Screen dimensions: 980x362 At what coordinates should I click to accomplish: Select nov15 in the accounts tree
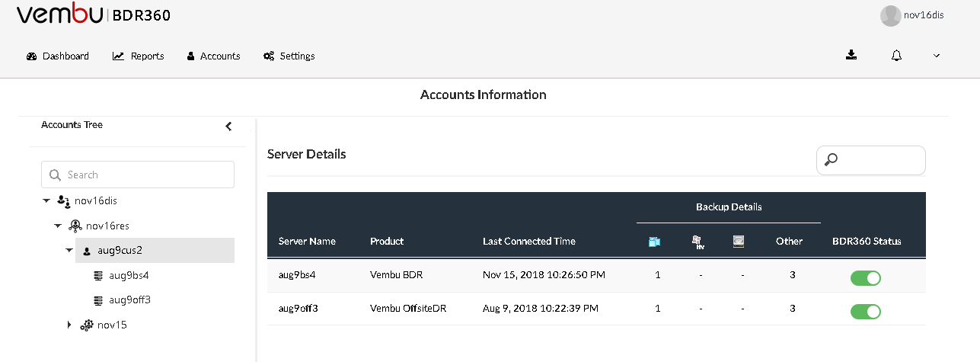[112, 325]
